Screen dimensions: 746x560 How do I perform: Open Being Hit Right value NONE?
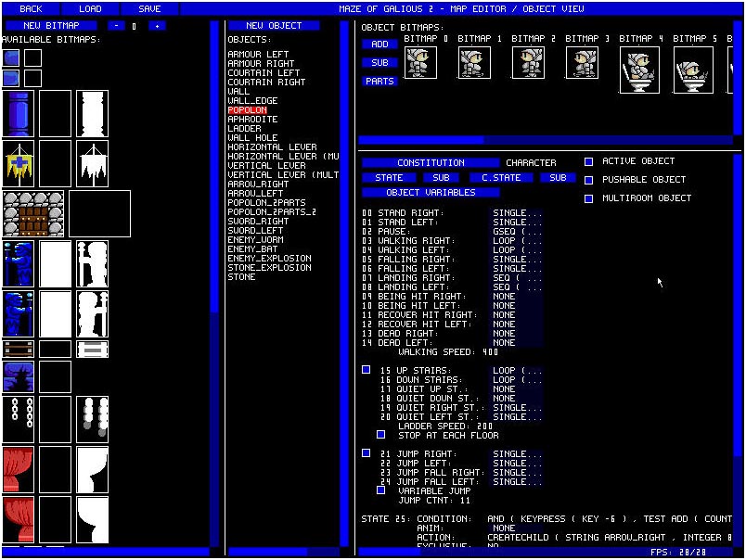point(517,296)
